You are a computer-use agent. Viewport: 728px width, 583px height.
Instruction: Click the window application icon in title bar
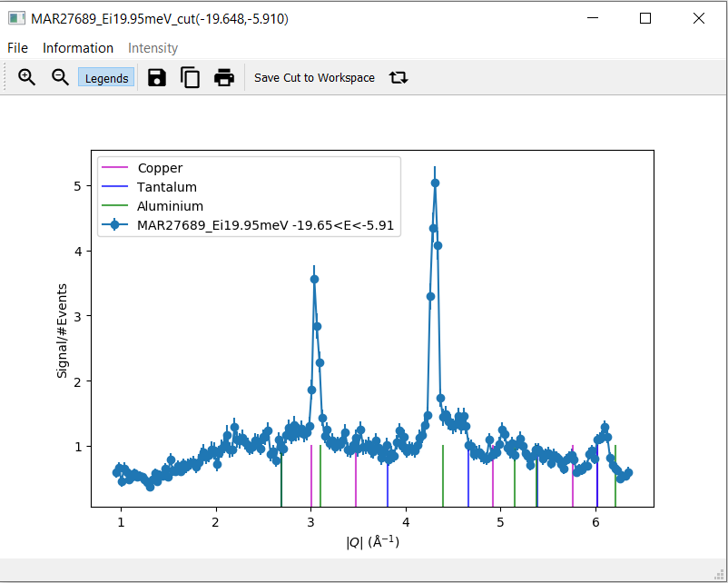coord(16,18)
